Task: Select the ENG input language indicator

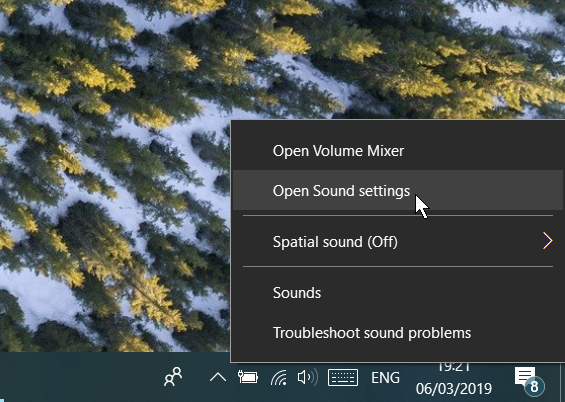Action: [x=385, y=378]
